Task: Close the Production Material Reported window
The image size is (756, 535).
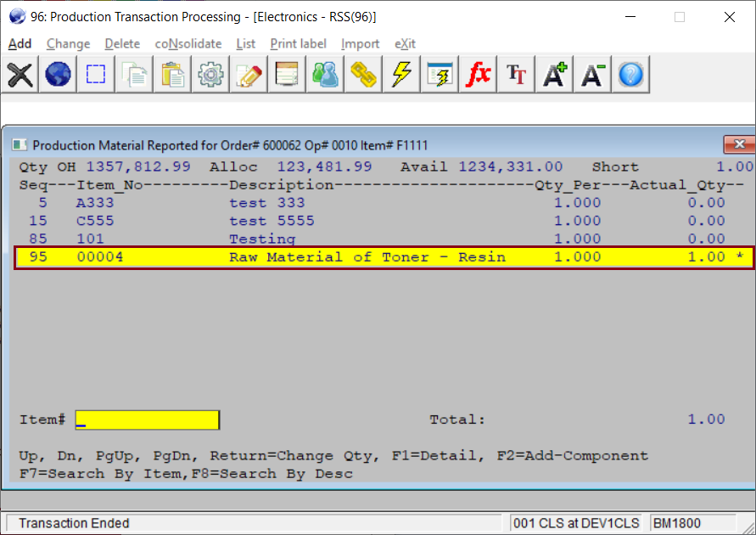Action: (x=739, y=144)
